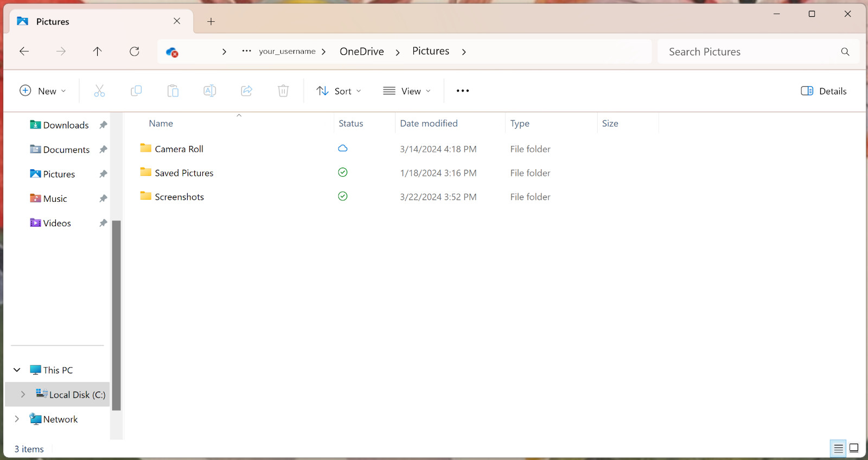Click the Saved Pictures folder icon
This screenshot has width=868, height=460.
click(x=146, y=172)
